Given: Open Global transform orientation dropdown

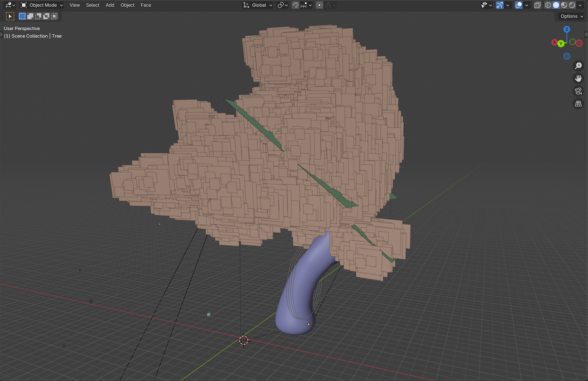Looking at the screenshot, I should pos(258,5).
